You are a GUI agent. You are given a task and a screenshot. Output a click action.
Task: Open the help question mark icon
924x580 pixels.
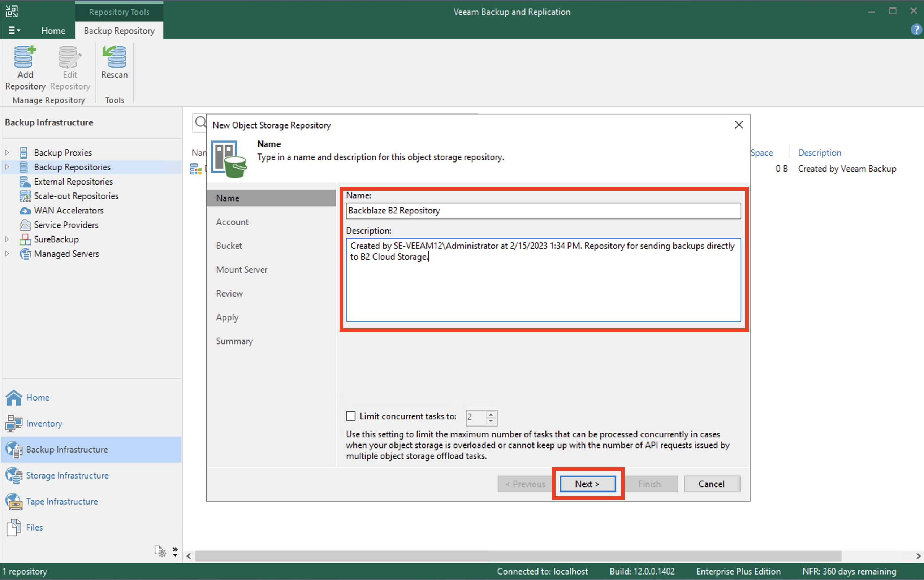click(x=916, y=30)
